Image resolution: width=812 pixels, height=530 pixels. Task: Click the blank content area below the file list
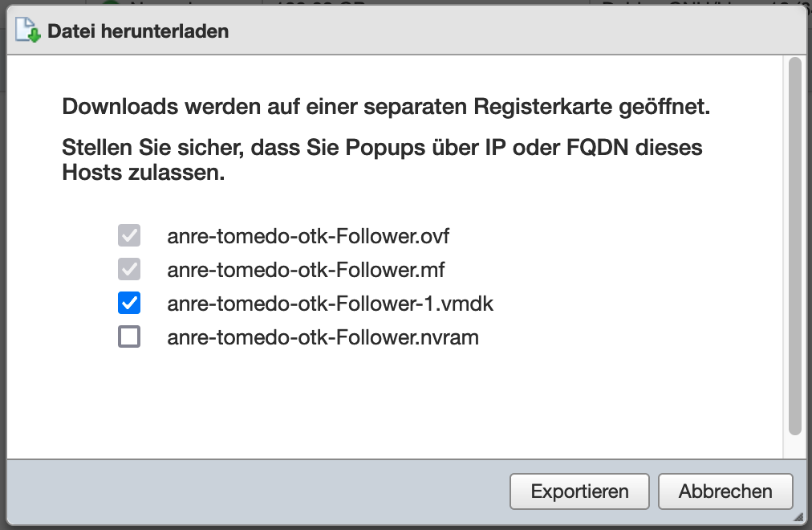coord(394,404)
